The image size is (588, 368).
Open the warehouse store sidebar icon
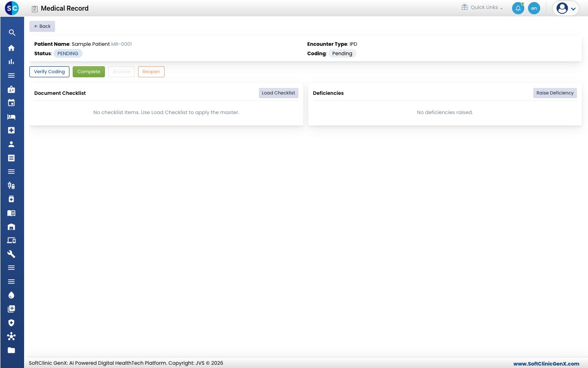[x=11, y=227]
